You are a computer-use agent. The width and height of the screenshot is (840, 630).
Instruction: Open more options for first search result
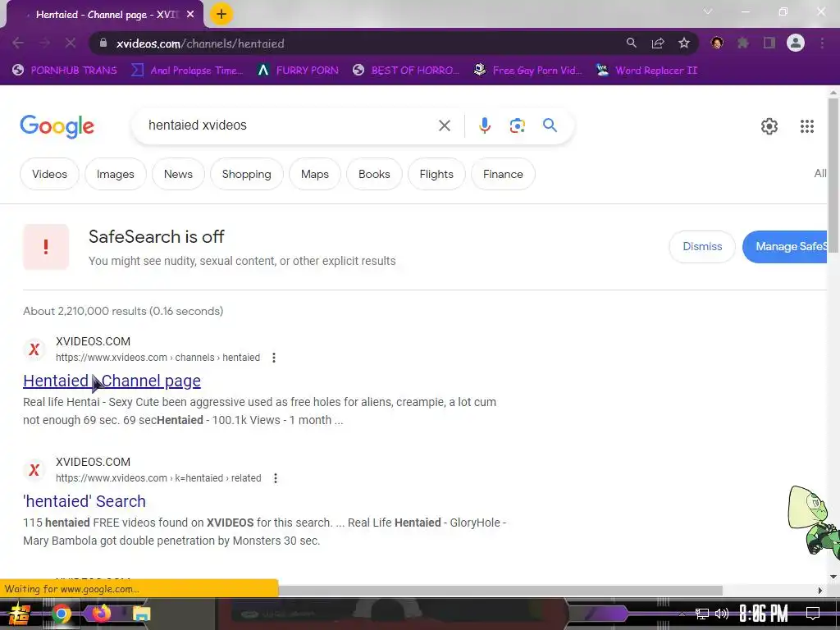[274, 358]
